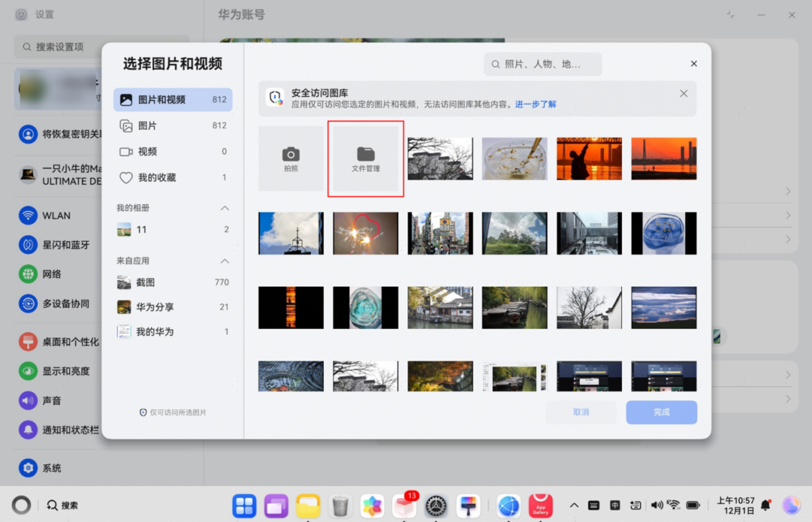Click the 完成 button
Viewport: 812px width, 522px height.
click(x=661, y=412)
